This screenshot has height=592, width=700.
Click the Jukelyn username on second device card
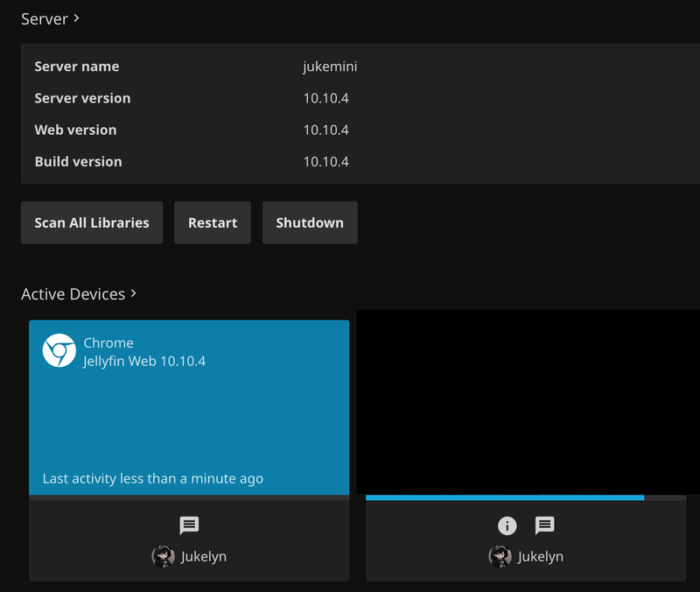tap(541, 557)
